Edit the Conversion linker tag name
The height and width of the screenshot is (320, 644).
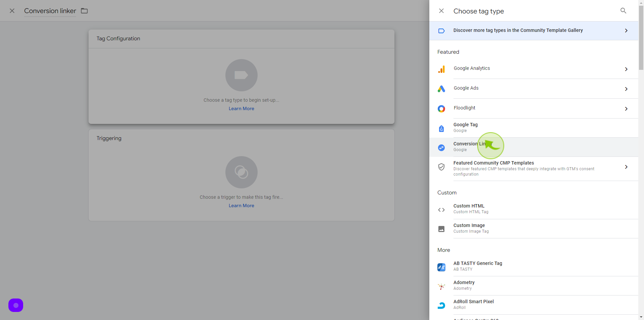tap(50, 11)
